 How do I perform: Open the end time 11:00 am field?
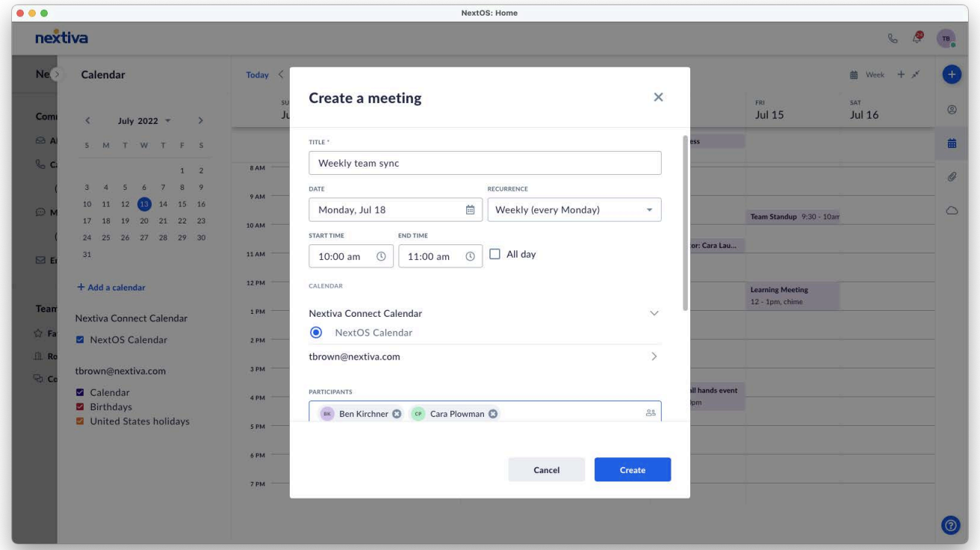click(x=440, y=256)
